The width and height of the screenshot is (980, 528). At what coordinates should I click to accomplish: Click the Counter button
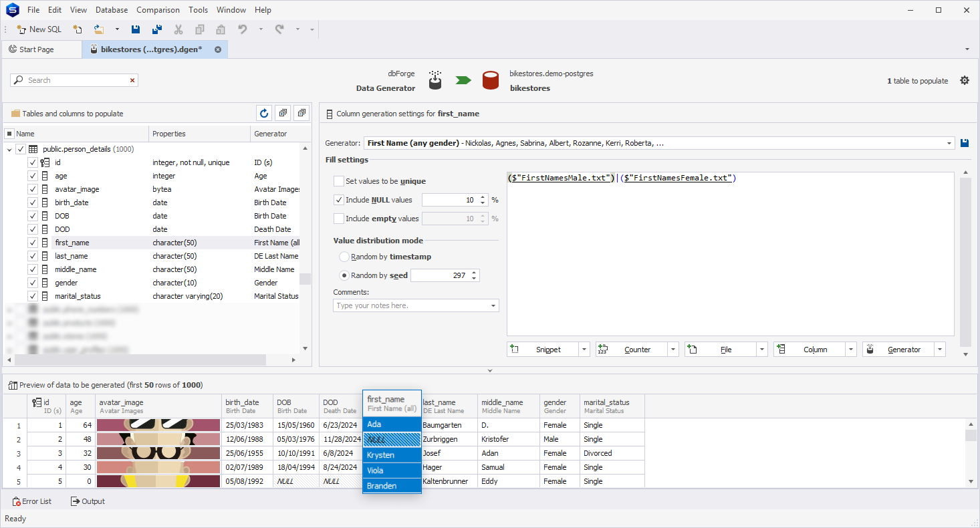tap(631, 350)
